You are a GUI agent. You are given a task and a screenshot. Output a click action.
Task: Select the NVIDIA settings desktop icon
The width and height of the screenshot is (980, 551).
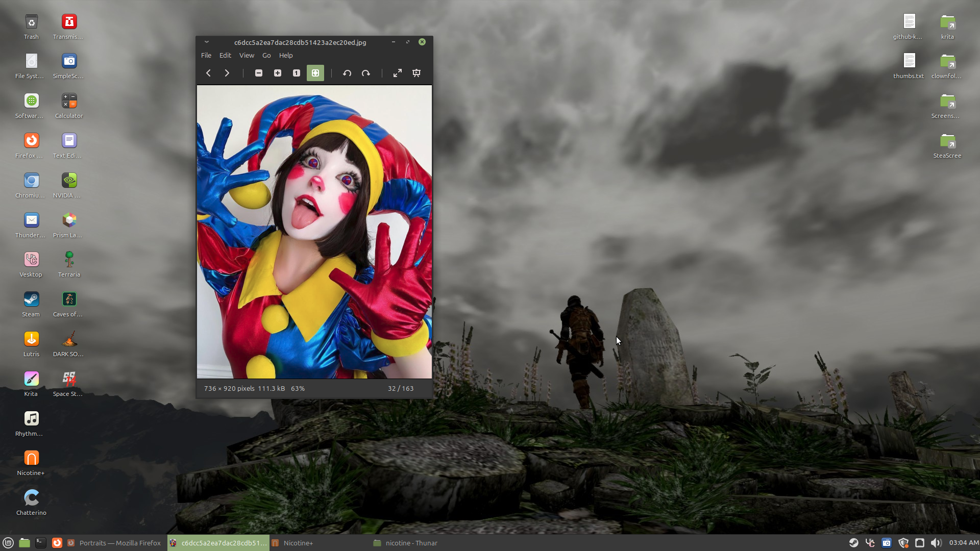(x=68, y=186)
